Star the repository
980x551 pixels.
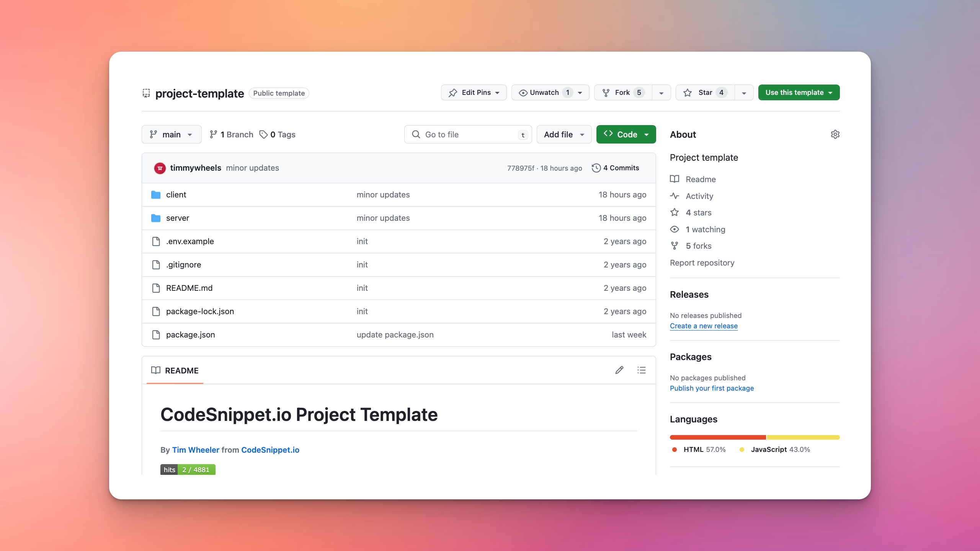coord(704,92)
